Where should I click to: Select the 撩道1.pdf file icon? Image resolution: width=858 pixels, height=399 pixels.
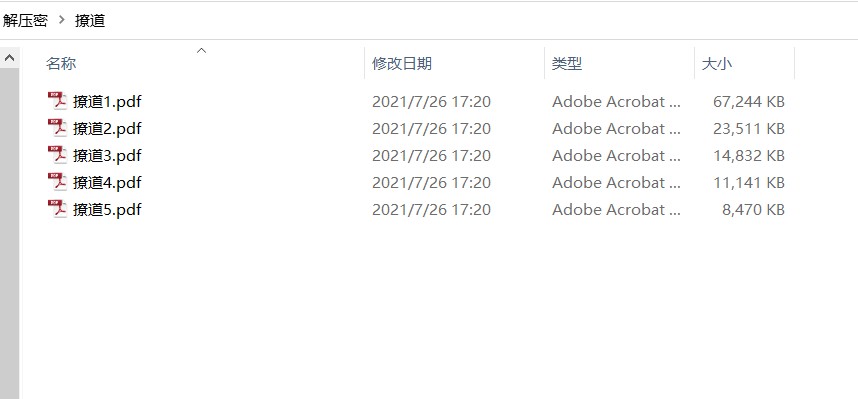click(57, 101)
